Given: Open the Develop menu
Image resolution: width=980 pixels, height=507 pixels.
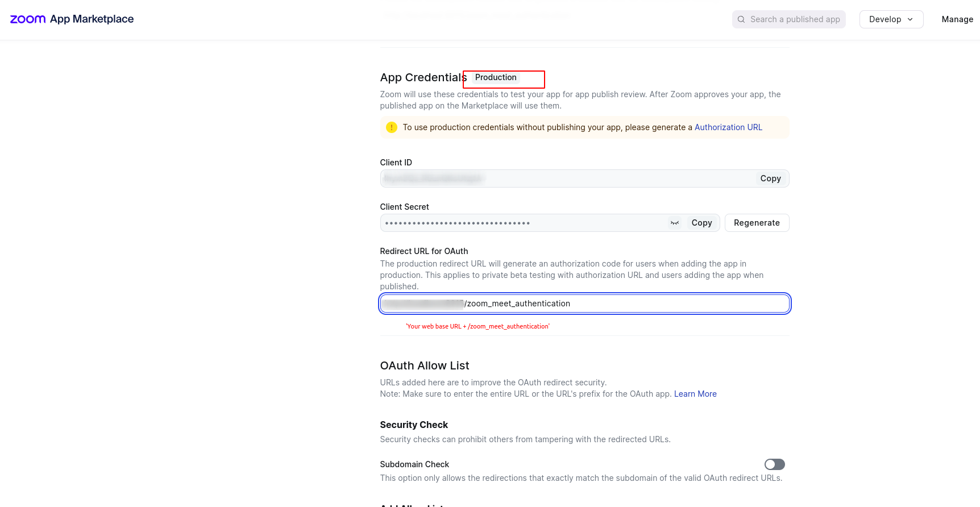Looking at the screenshot, I should click(x=885, y=19).
